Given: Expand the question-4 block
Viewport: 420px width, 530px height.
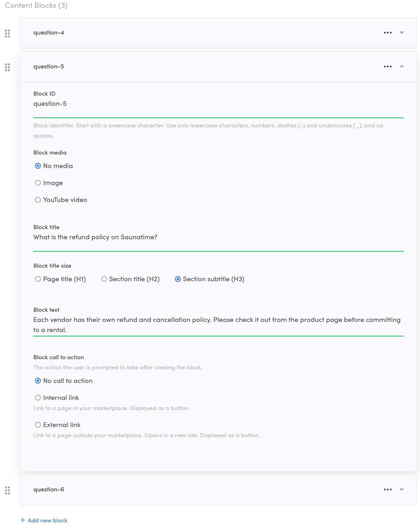Looking at the screenshot, I should [402, 32].
